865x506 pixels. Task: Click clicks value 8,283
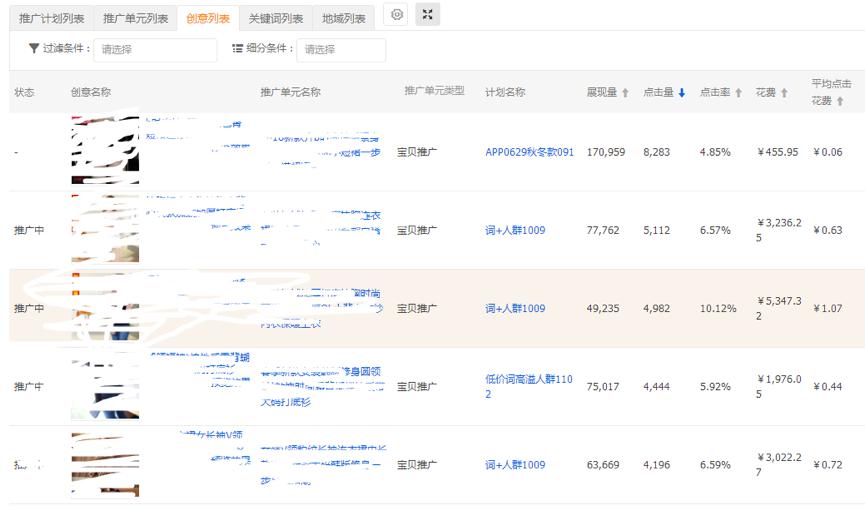pos(656,152)
